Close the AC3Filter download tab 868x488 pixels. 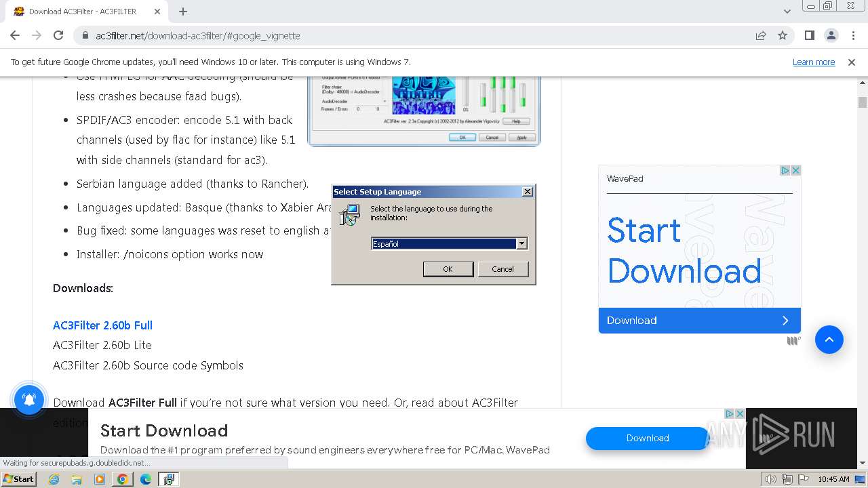pyautogui.click(x=157, y=12)
